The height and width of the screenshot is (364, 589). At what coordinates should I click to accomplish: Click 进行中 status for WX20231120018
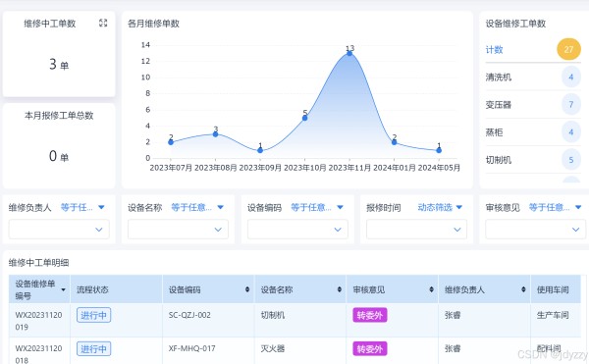93,348
